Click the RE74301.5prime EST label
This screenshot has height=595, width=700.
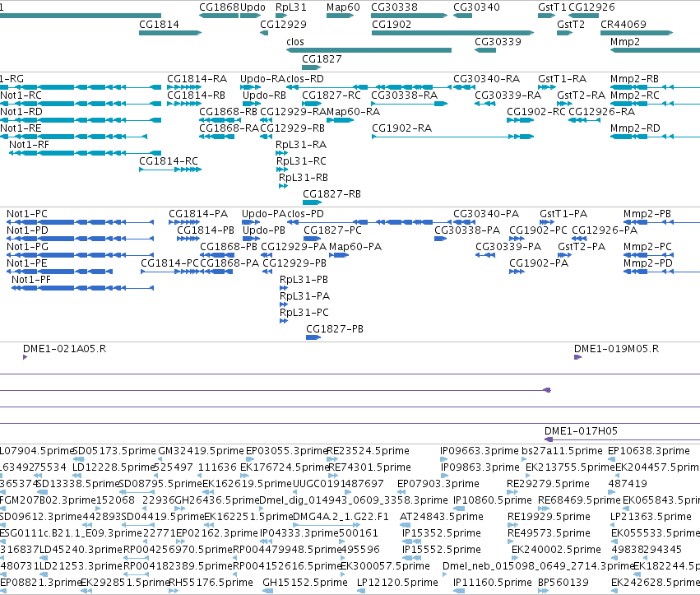pyautogui.click(x=369, y=467)
